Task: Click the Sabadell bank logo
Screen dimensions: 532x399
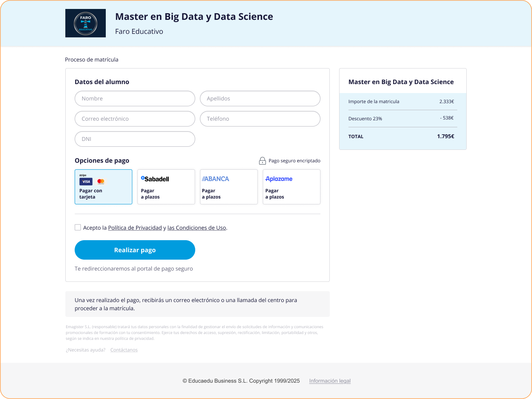Action: pyautogui.click(x=155, y=179)
